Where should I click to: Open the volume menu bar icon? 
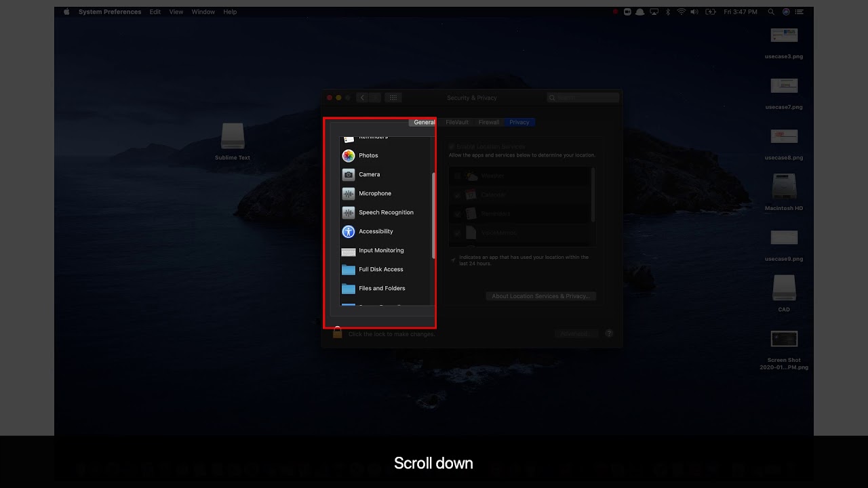coord(695,12)
